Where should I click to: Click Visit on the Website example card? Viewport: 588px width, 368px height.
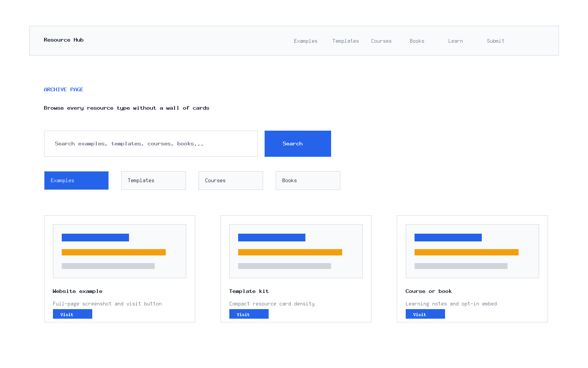pos(72,314)
